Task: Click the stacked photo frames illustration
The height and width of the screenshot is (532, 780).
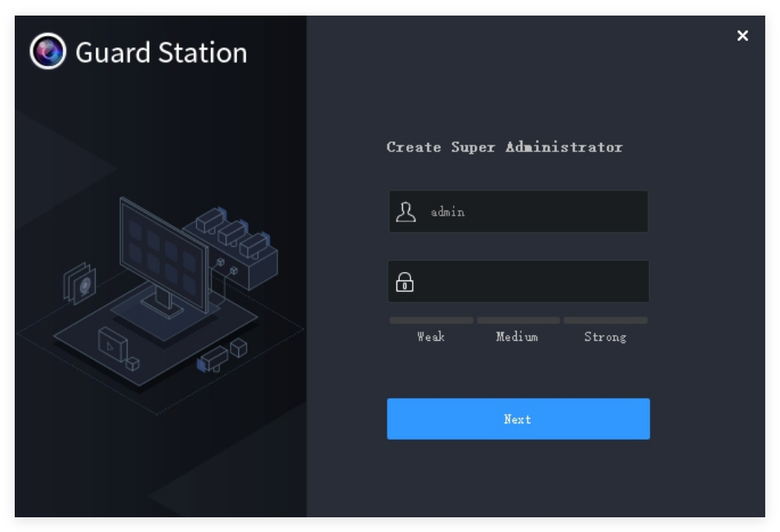Action: coord(80,282)
